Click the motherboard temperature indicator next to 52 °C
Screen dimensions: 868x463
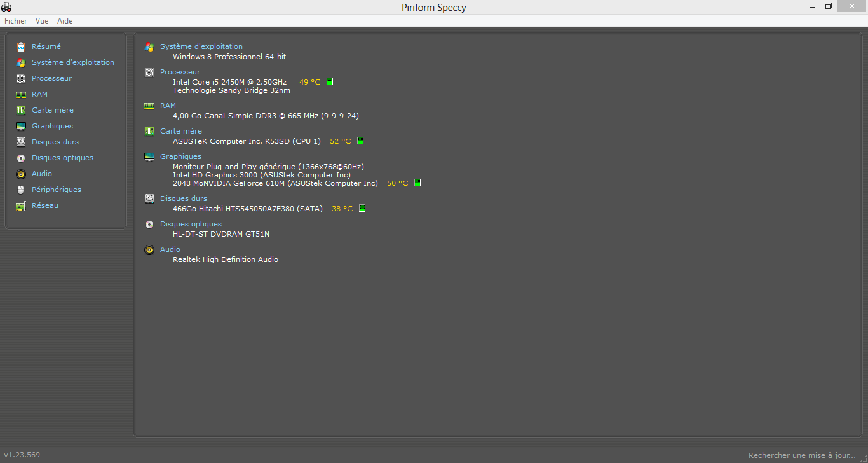pyautogui.click(x=360, y=141)
